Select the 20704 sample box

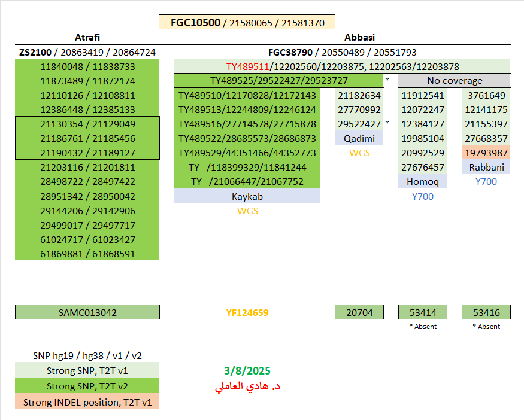(359, 312)
